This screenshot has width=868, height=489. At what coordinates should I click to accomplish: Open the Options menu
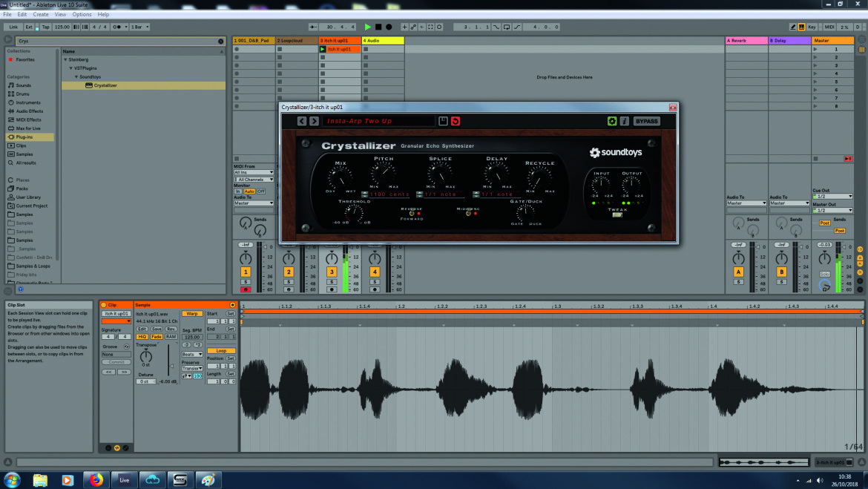click(x=82, y=14)
